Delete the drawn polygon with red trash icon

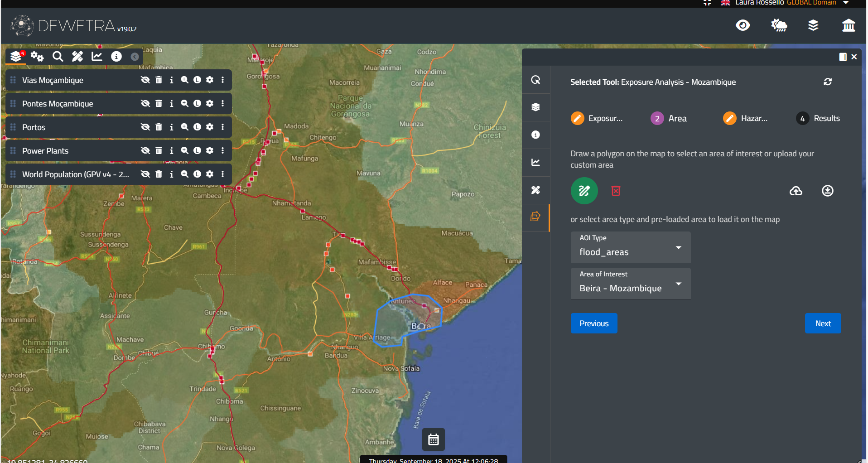tap(616, 191)
